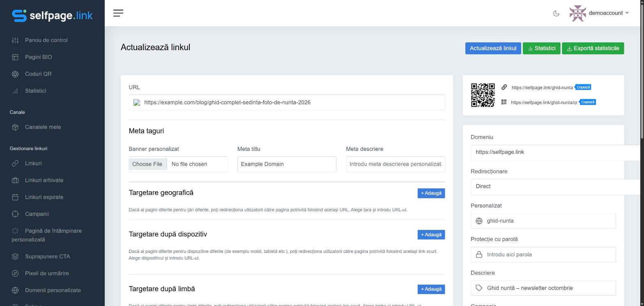This screenshot has height=306, width=644.
Task: Add a rule to Targetare după limbă
Action: pyautogui.click(x=431, y=290)
